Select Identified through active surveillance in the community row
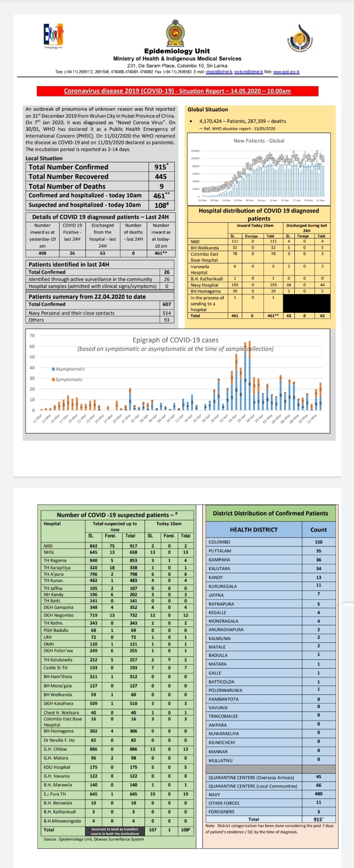The width and height of the screenshot is (354, 868). pyautogui.click(x=100, y=279)
